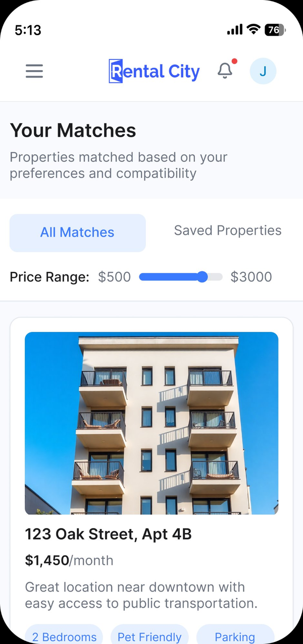303x644 pixels.
Task: Enable the Pet Friendly filter
Action: point(149,636)
